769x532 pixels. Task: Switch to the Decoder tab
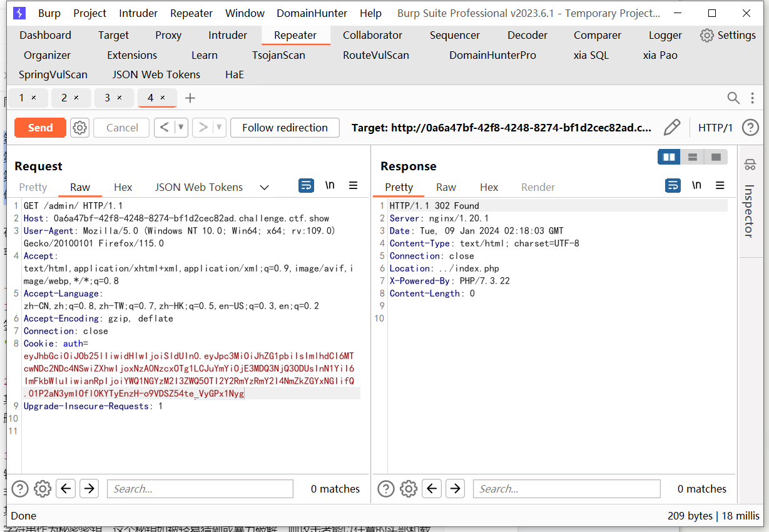[527, 35]
